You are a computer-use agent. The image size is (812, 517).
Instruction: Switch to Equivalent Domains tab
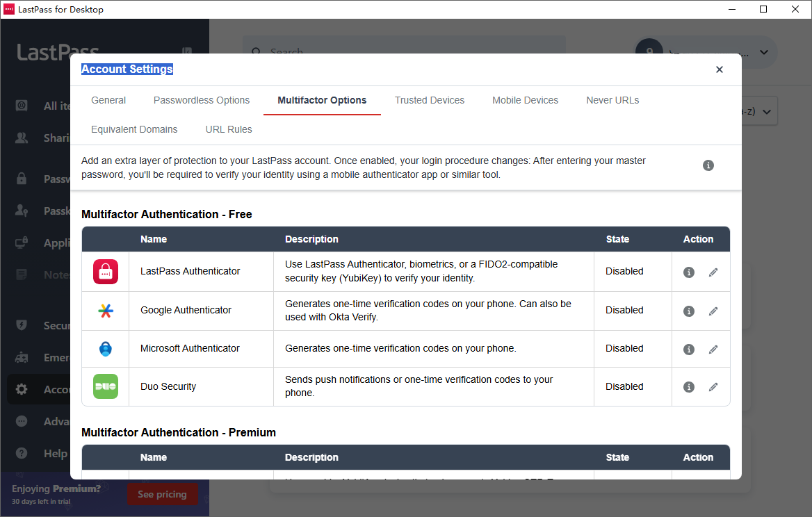point(134,129)
